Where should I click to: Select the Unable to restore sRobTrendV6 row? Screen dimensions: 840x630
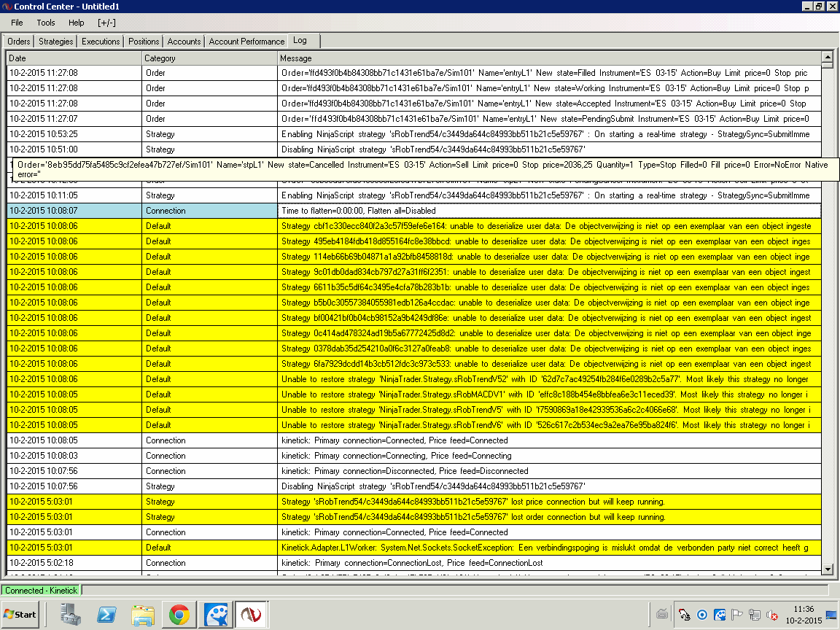(x=414, y=425)
